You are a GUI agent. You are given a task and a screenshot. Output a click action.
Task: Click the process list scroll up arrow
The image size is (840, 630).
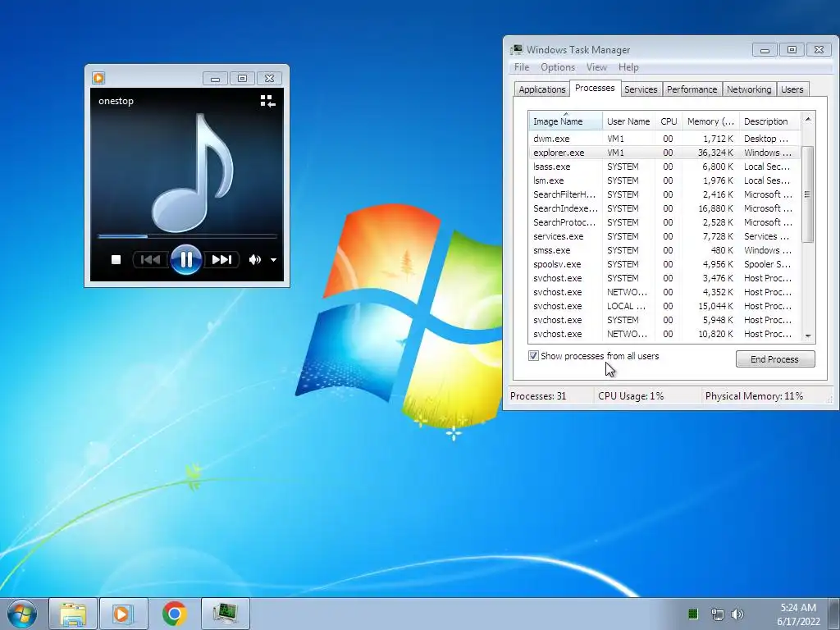coord(808,119)
